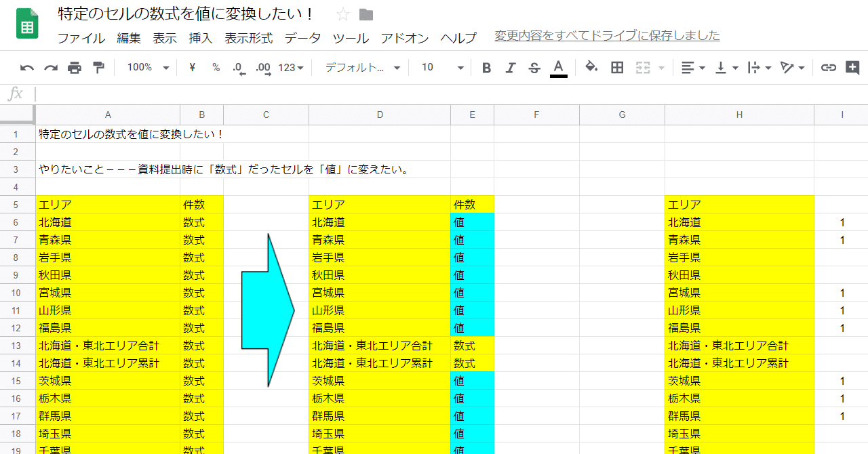Open the text rotation dropdown
Image resolution: width=868 pixels, height=454 pixels.
(792, 67)
